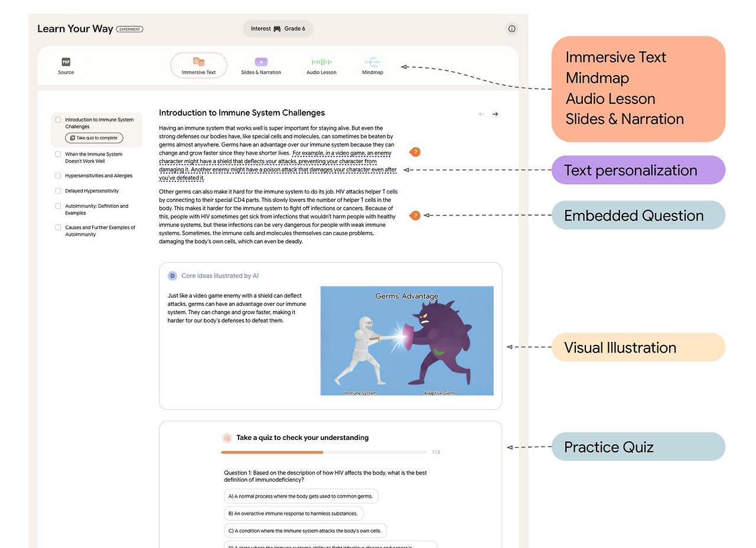The width and height of the screenshot is (756, 548).
Task: Click the EXPERIMENT badge
Action: [130, 29]
